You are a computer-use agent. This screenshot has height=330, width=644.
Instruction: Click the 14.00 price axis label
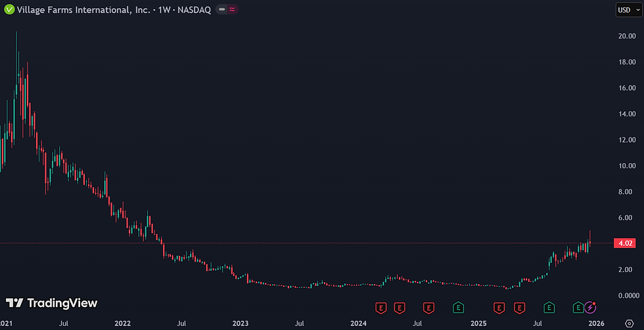(627, 114)
